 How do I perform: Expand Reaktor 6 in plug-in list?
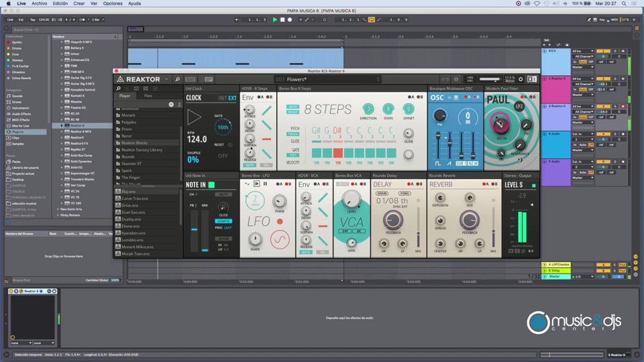pyautogui.click(x=62, y=125)
